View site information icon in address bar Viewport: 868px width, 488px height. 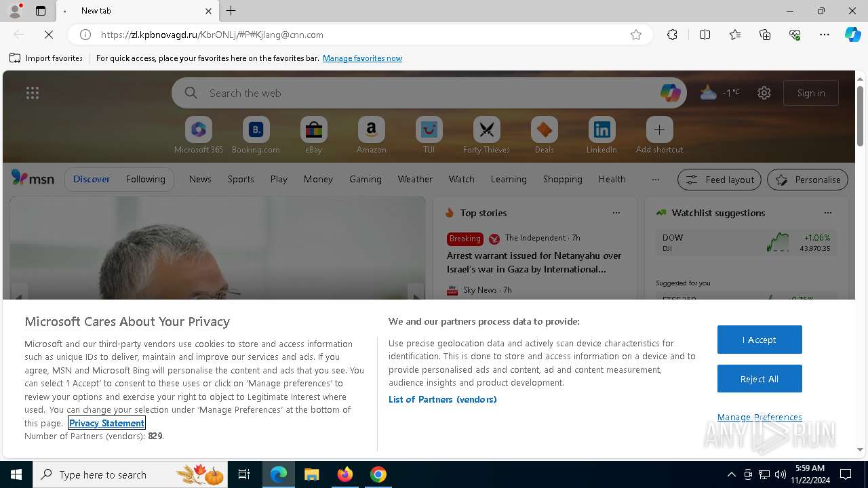(x=85, y=35)
